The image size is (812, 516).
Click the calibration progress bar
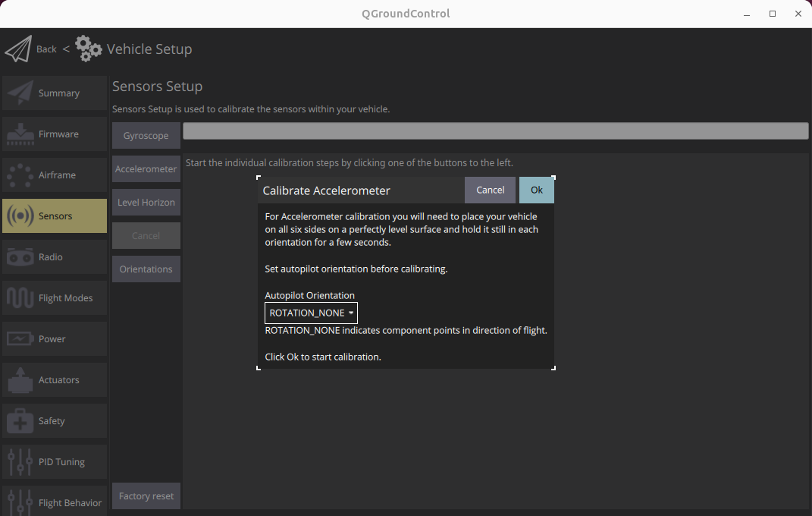coord(496,131)
